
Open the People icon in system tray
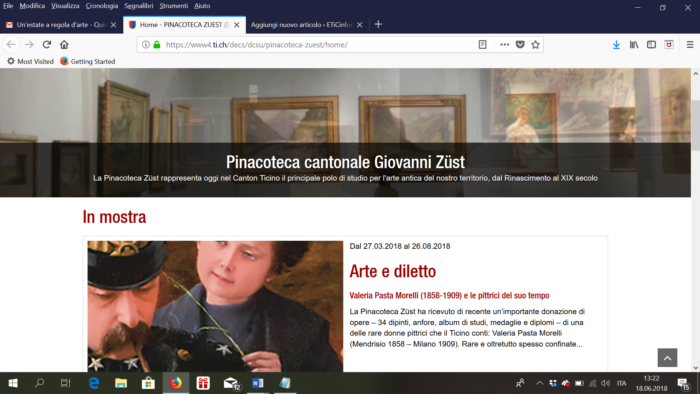click(520, 383)
